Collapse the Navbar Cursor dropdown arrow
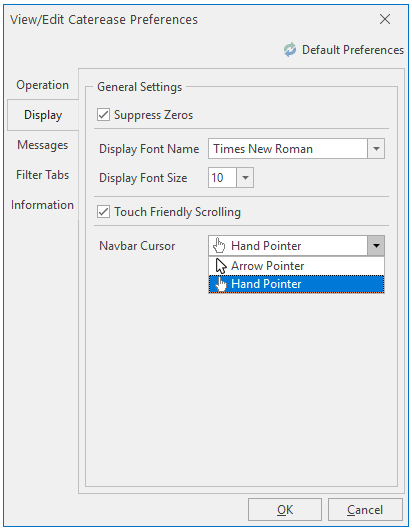The height and width of the screenshot is (532, 412). (376, 245)
